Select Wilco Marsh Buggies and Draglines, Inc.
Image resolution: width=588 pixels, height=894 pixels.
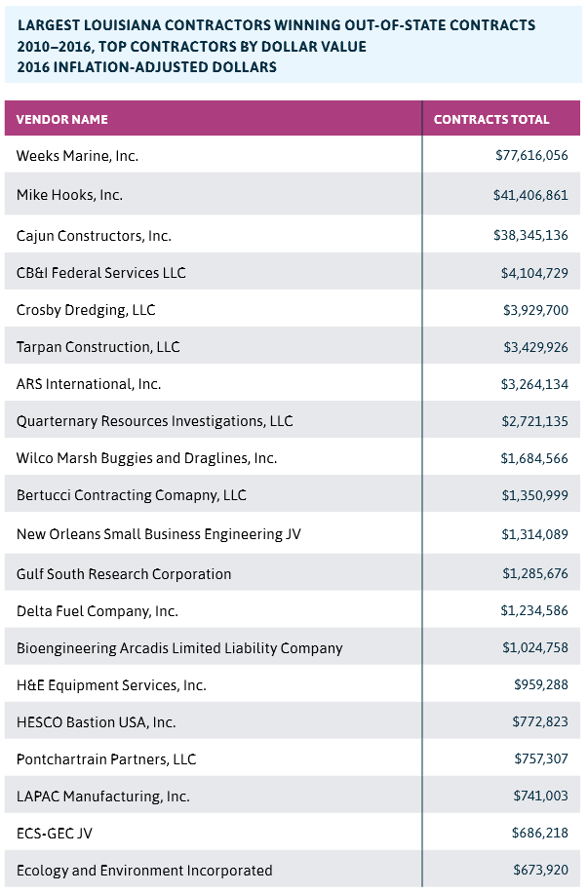coord(146,458)
